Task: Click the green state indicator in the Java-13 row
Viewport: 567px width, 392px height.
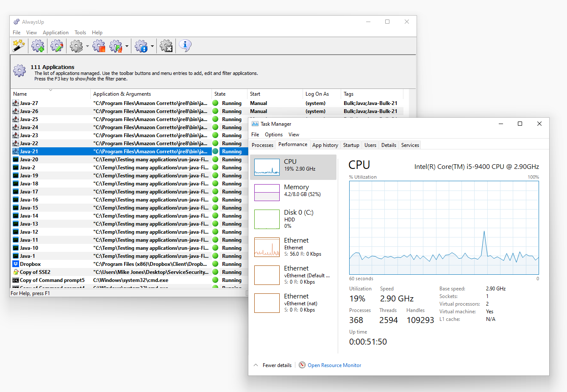Action: pos(215,224)
